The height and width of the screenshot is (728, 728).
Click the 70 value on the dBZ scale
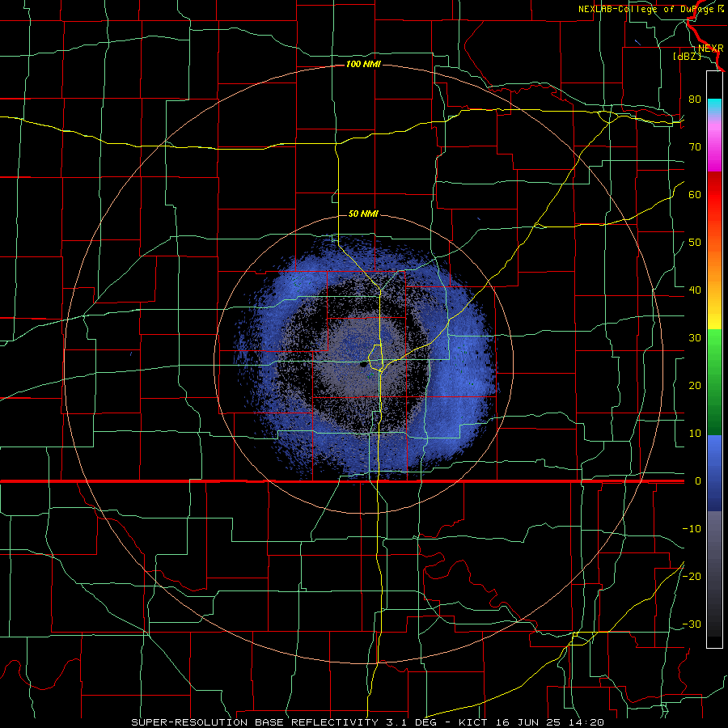[x=695, y=146]
